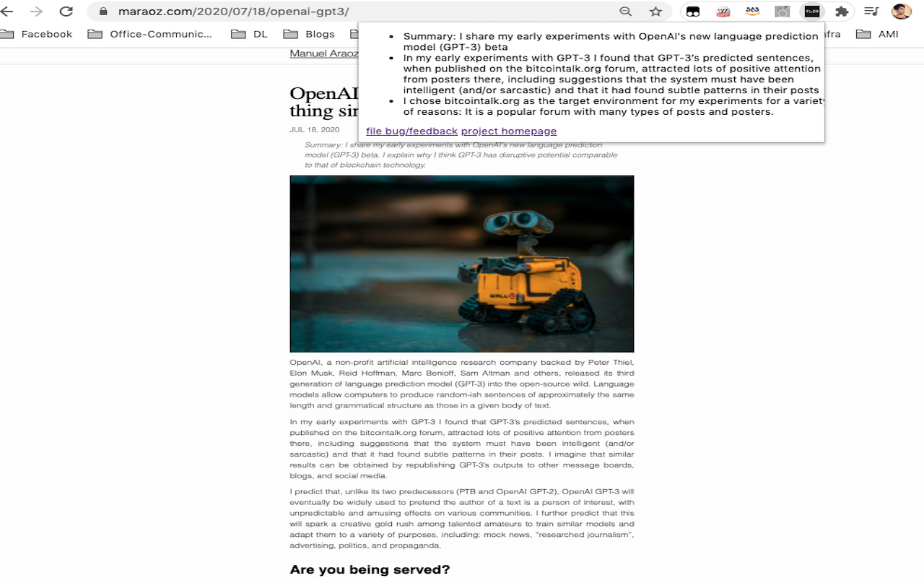Viewport: 924px width, 578px height.
Task: Open the Office-Communic... bookmarks folder
Action: pyautogui.click(x=150, y=34)
